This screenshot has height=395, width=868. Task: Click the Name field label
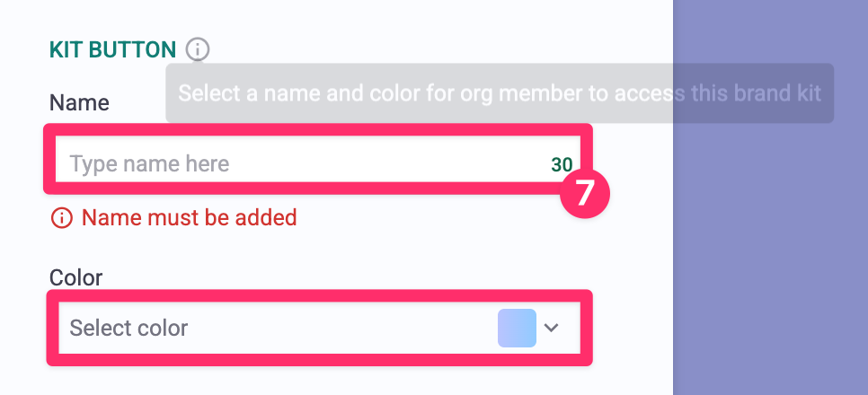(79, 102)
